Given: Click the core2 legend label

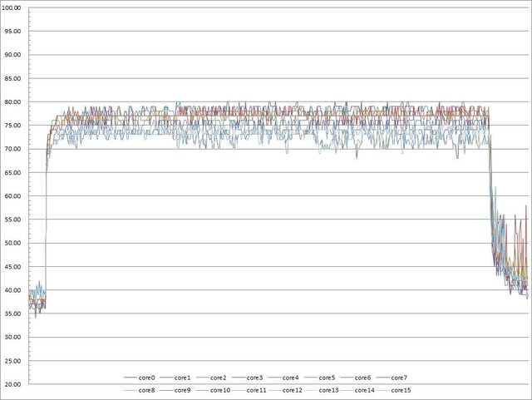Looking at the screenshot, I should pos(220,378).
